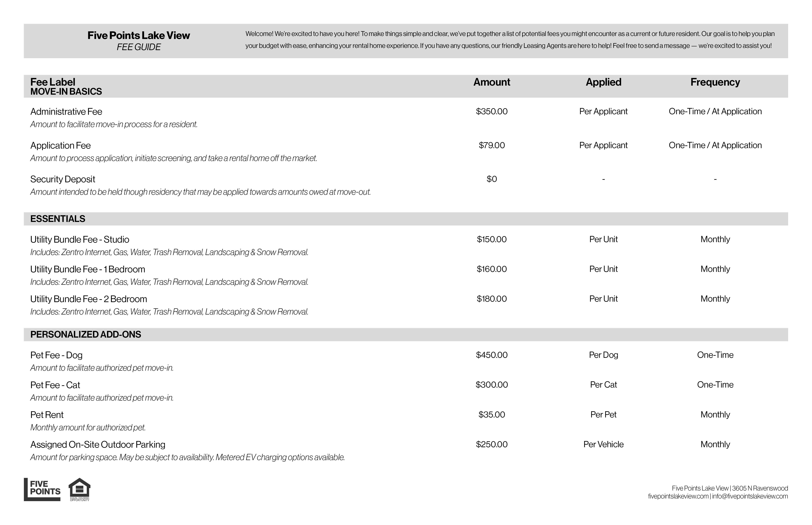Click the $79.00 Application Fee amount
Viewport: 812px width, 525px height.
coord(492,145)
